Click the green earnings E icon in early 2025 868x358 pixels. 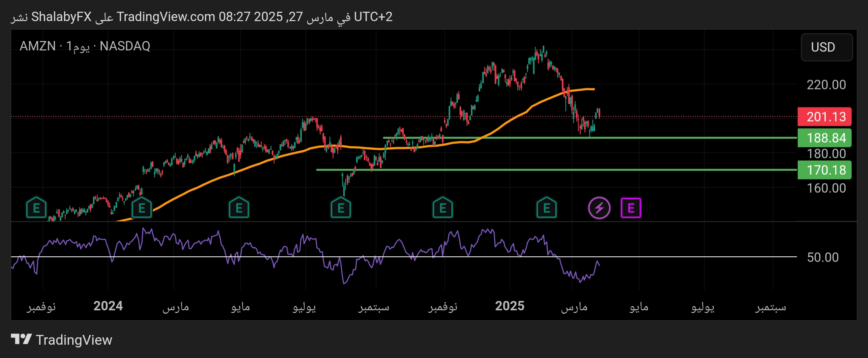547,208
